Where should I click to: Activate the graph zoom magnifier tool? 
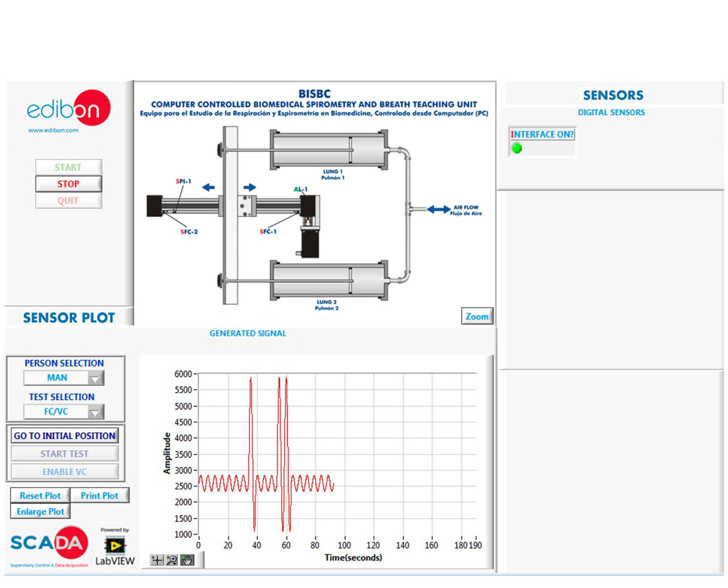[172, 560]
